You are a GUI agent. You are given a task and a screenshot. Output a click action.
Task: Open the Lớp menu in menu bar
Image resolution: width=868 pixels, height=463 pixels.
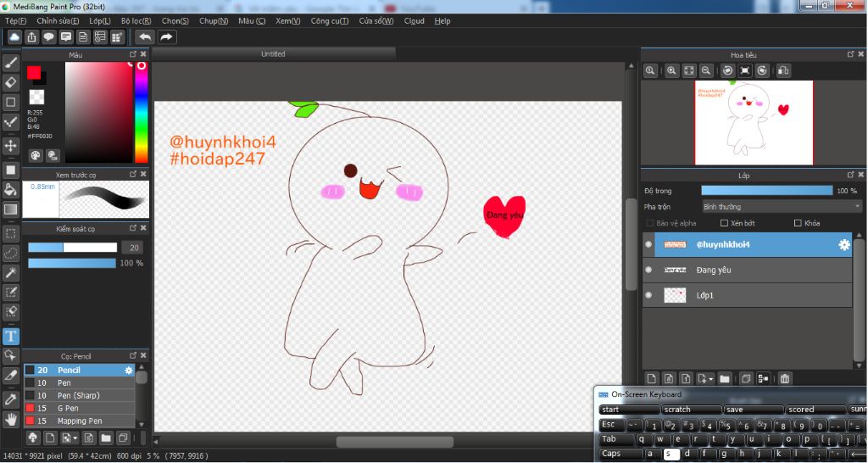pyautogui.click(x=100, y=20)
